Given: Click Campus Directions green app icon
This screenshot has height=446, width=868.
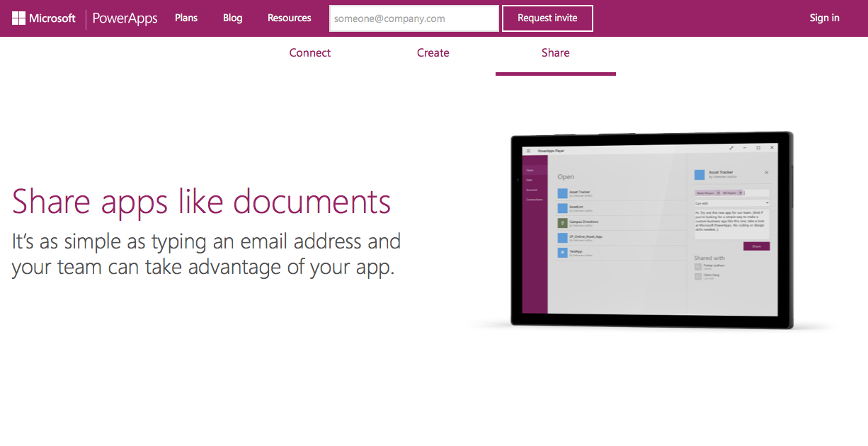Looking at the screenshot, I should pos(563,223).
